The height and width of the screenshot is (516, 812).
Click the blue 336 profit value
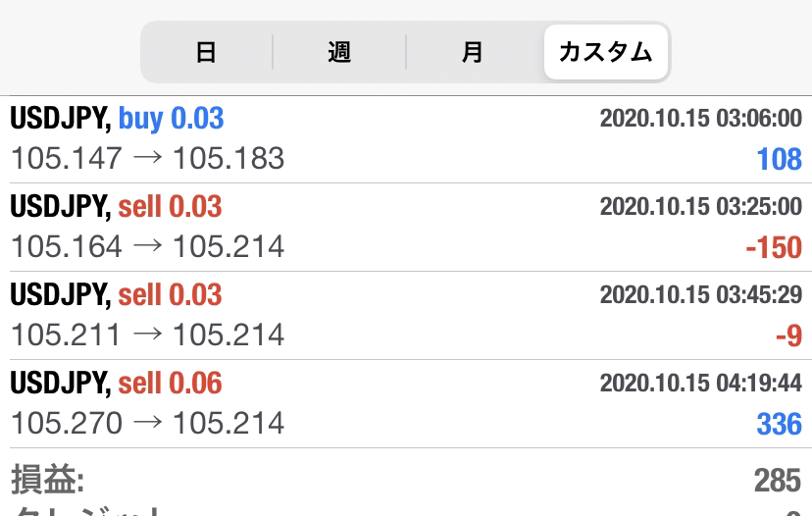[779, 425]
